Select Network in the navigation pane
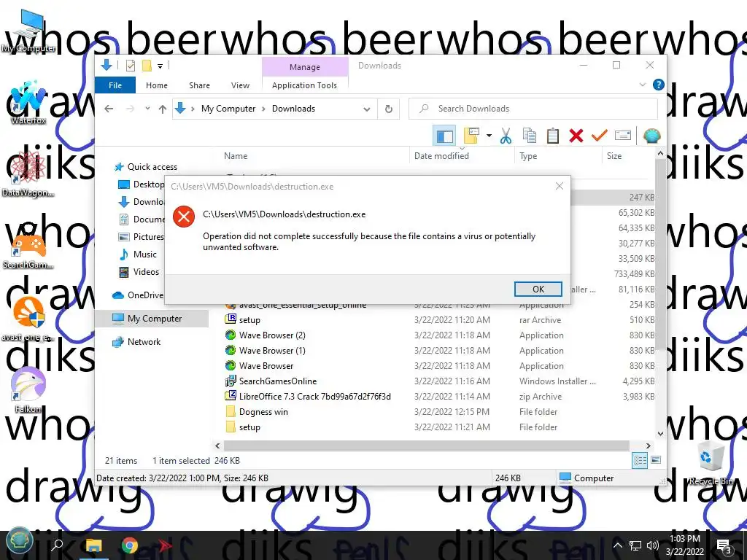 pos(136,342)
